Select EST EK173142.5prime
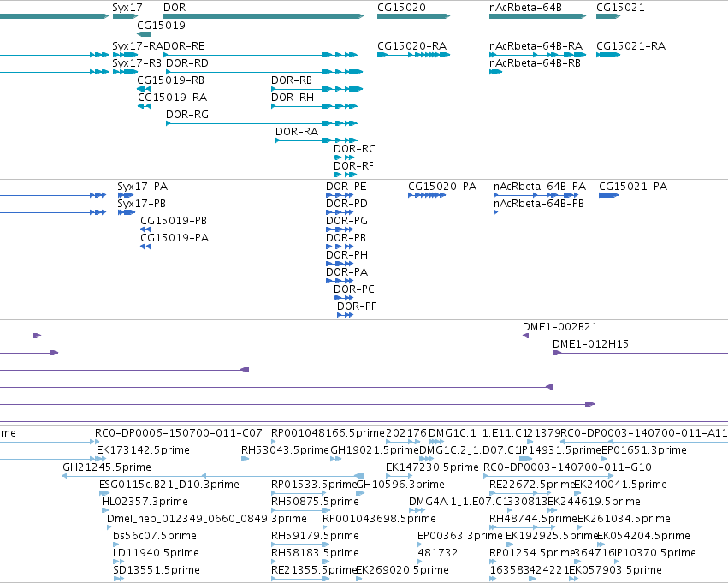Viewport: 728px width, 583px height. [x=101, y=459]
